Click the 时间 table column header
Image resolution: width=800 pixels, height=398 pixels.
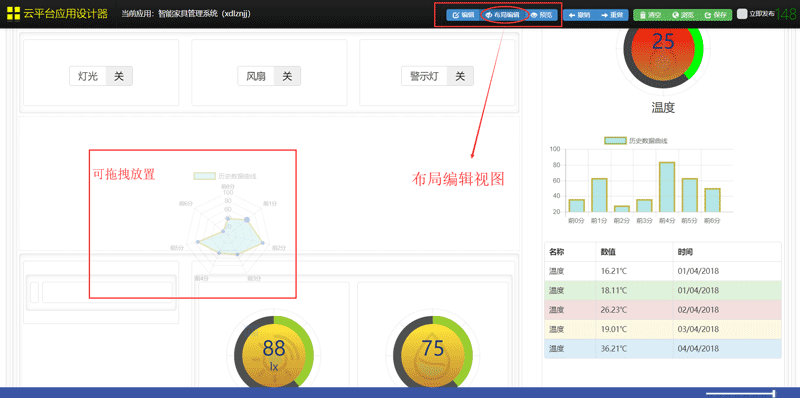coord(685,252)
